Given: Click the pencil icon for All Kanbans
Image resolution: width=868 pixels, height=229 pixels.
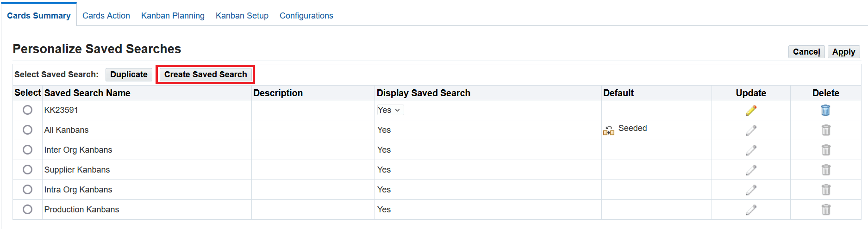Looking at the screenshot, I should click(x=751, y=130).
